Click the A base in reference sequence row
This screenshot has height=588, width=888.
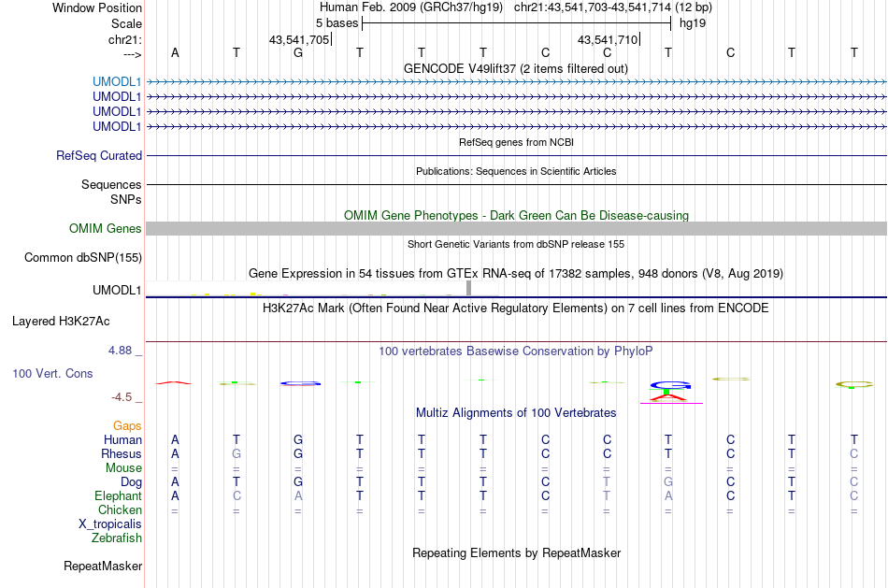click(175, 52)
